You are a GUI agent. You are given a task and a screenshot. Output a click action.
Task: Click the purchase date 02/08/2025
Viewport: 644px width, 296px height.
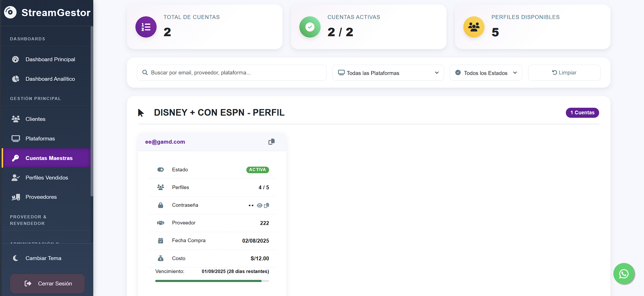(256, 241)
